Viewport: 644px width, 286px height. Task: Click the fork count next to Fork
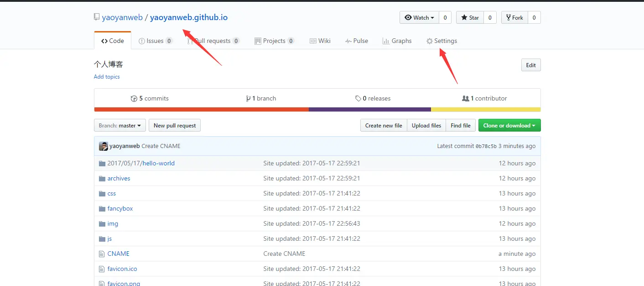[534, 17]
